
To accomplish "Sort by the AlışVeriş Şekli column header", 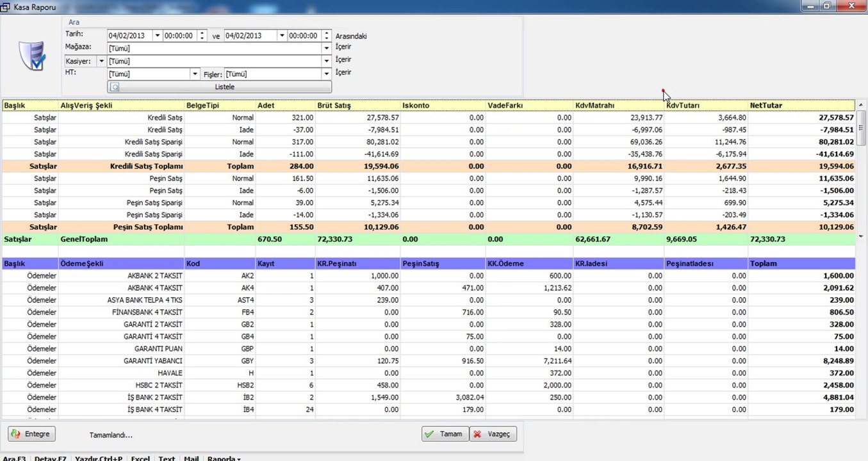I will 121,105.
